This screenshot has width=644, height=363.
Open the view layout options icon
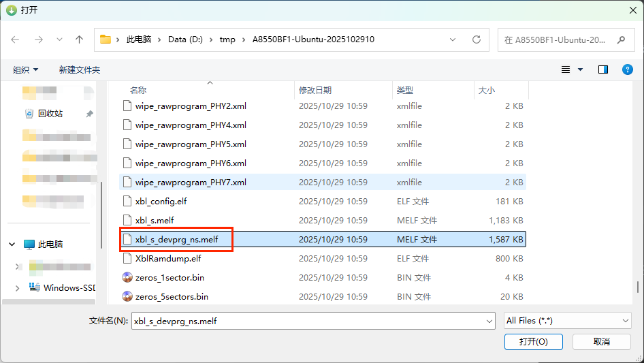pyautogui.click(x=566, y=69)
